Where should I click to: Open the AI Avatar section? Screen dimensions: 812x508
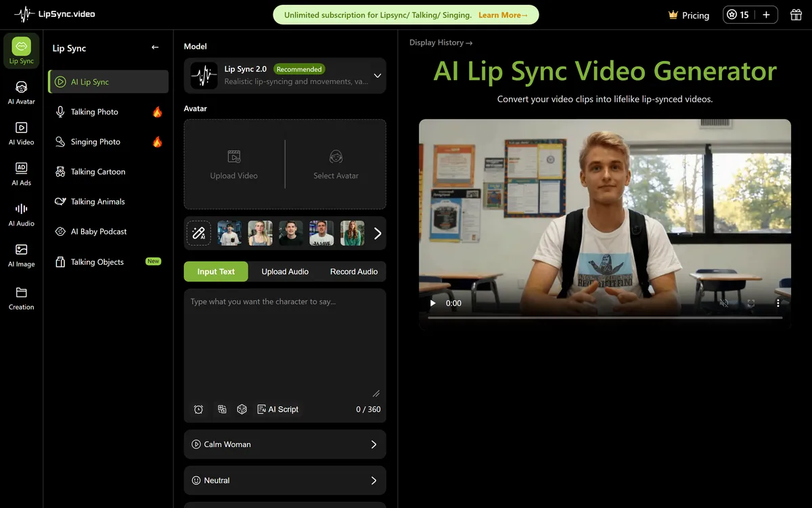point(22,93)
